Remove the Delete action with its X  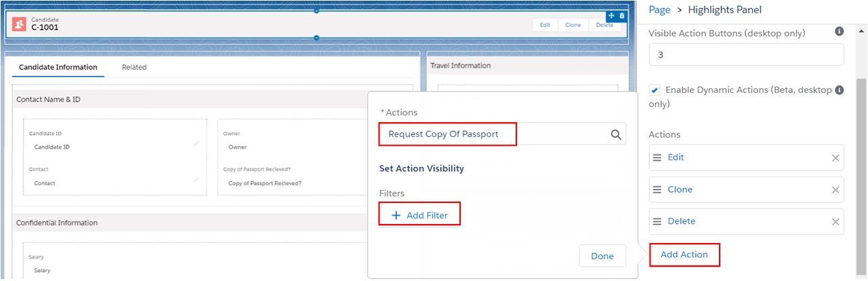tap(835, 222)
